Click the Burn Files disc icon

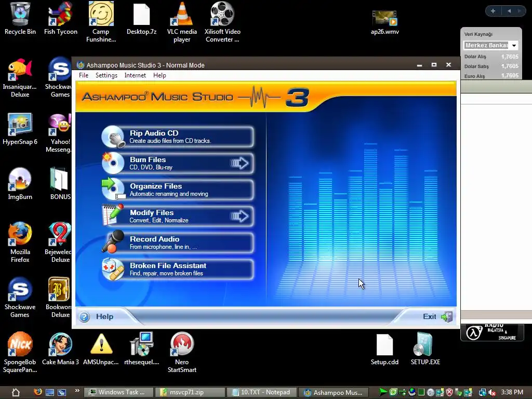click(113, 163)
